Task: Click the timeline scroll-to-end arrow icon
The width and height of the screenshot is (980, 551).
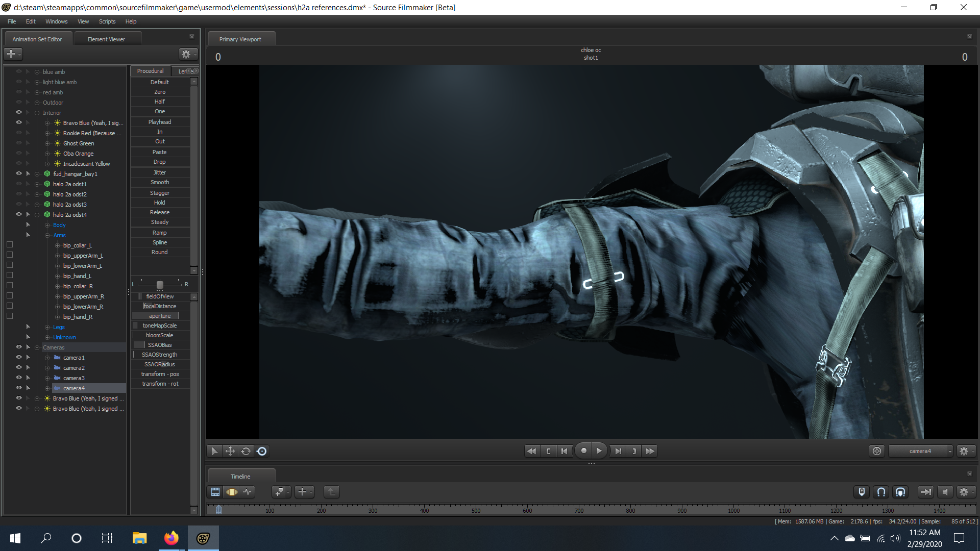Action: click(925, 492)
